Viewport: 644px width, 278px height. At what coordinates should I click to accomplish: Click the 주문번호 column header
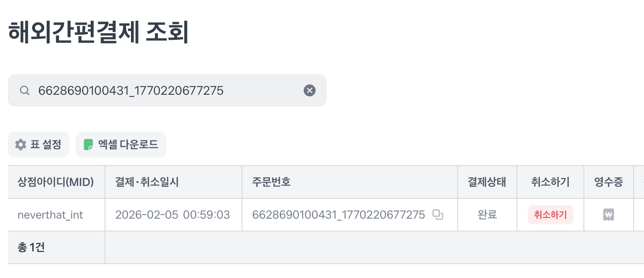[271, 182]
